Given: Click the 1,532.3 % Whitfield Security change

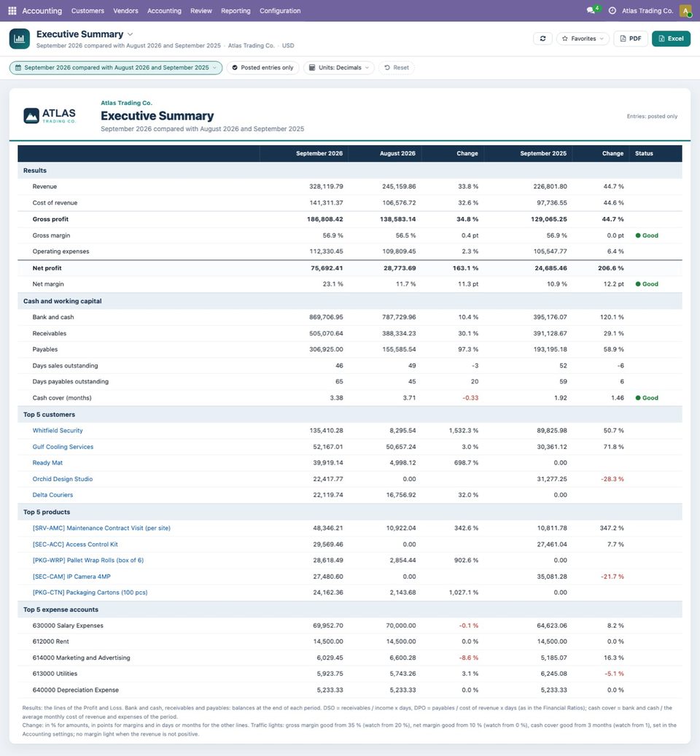Looking at the screenshot, I should pyautogui.click(x=463, y=431).
